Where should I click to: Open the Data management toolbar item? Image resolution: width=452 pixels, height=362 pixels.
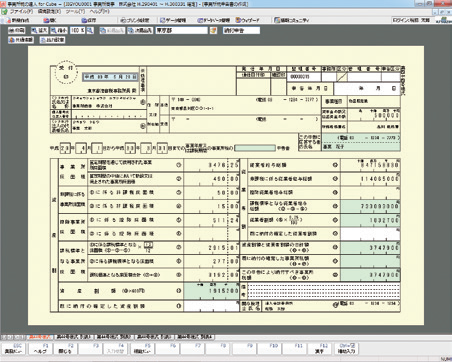click(x=173, y=20)
